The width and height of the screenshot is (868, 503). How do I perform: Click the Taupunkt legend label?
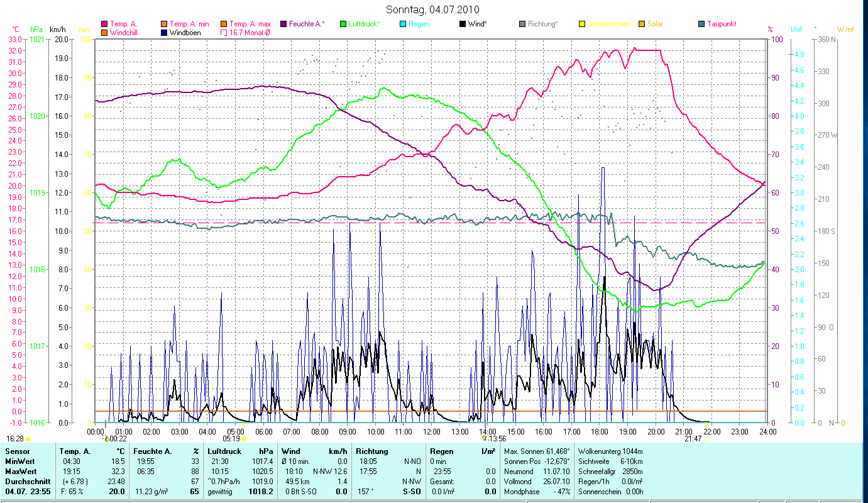(x=721, y=24)
